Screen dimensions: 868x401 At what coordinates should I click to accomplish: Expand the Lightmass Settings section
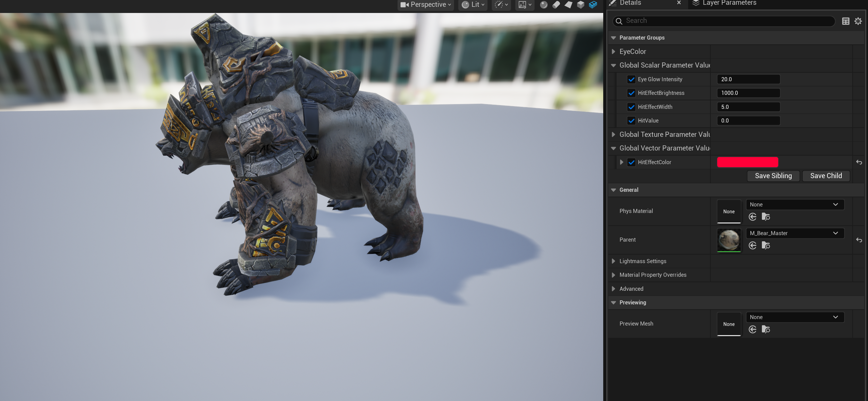pyautogui.click(x=613, y=261)
